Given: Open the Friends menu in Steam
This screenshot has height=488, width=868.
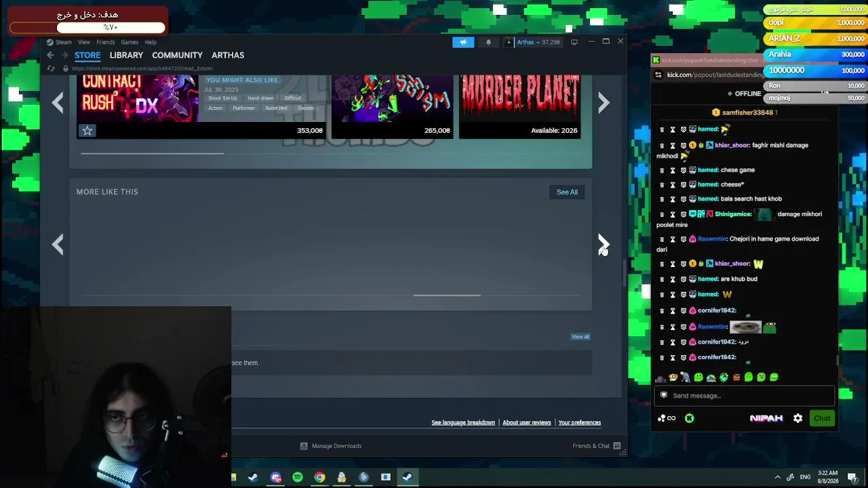Looking at the screenshot, I should coord(105,42).
